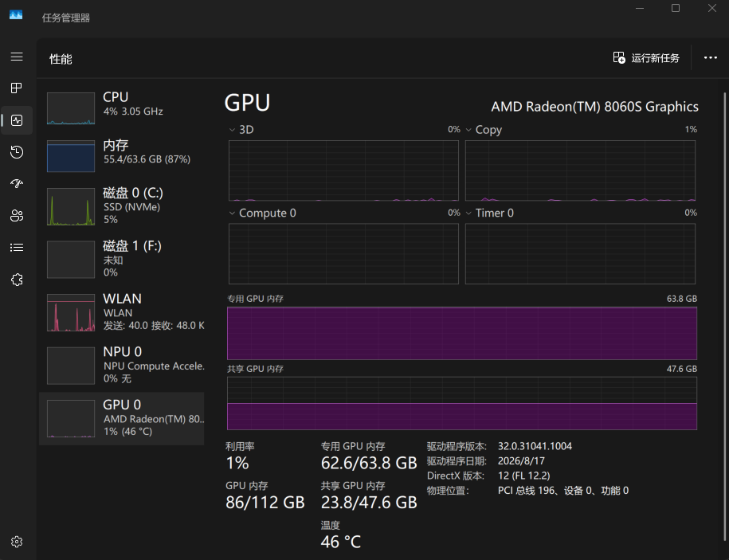This screenshot has height=560, width=729.
Task: Click the run new task icon
Action: coord(619,57)
